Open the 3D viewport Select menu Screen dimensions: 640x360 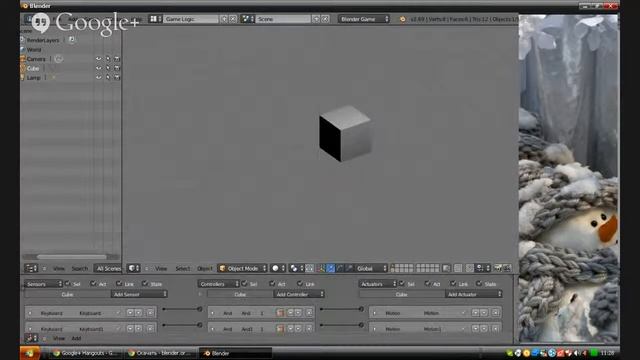pos(182,268)
